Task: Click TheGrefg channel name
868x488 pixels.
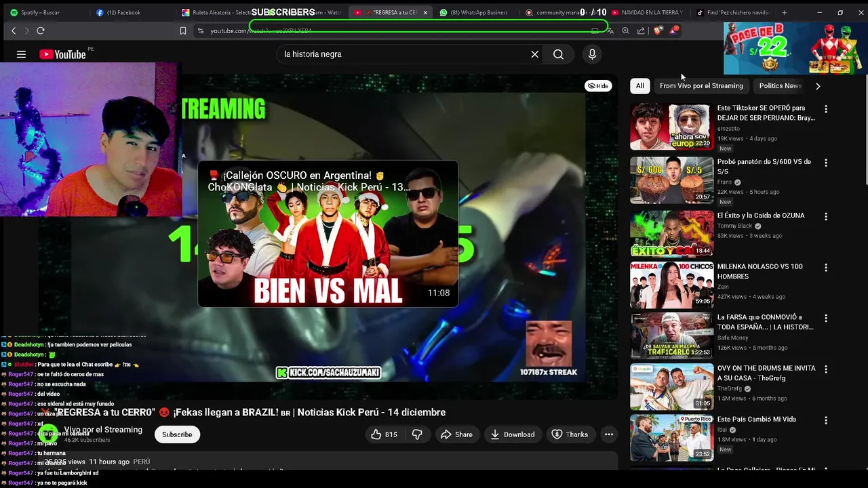Action: [730, 389]
